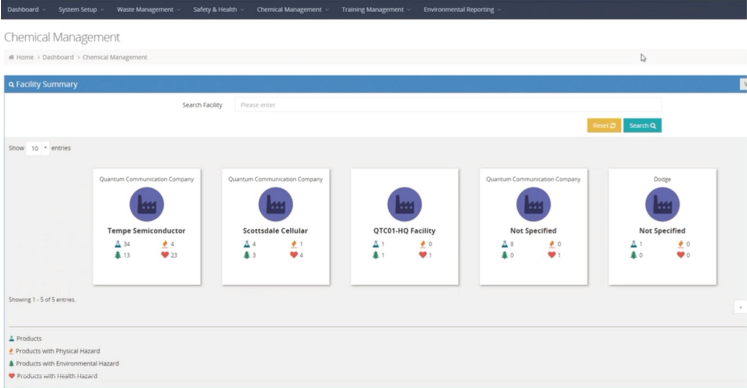Screen dimensions: 747x388
Task: Go to Dashboard breadcrumb link
Action: coord(58,57)
